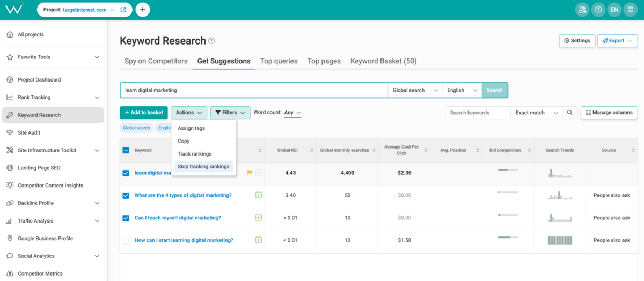The width and height of the screenshot is (644, 281).
Task: Click the 'learn digital marketing' query input field
Action: 254,90
